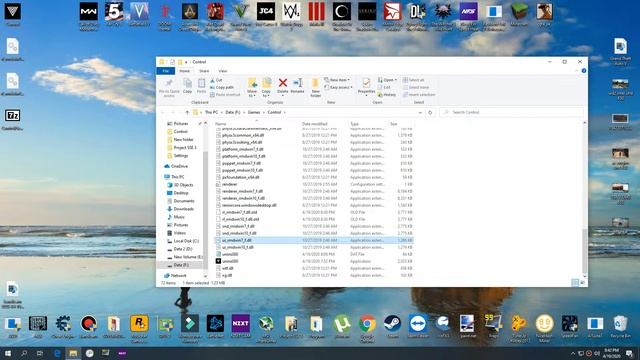This screenshot has width=640, height=360.
Task: Open the Copy to dropdown
Action: tap(266, 93)
